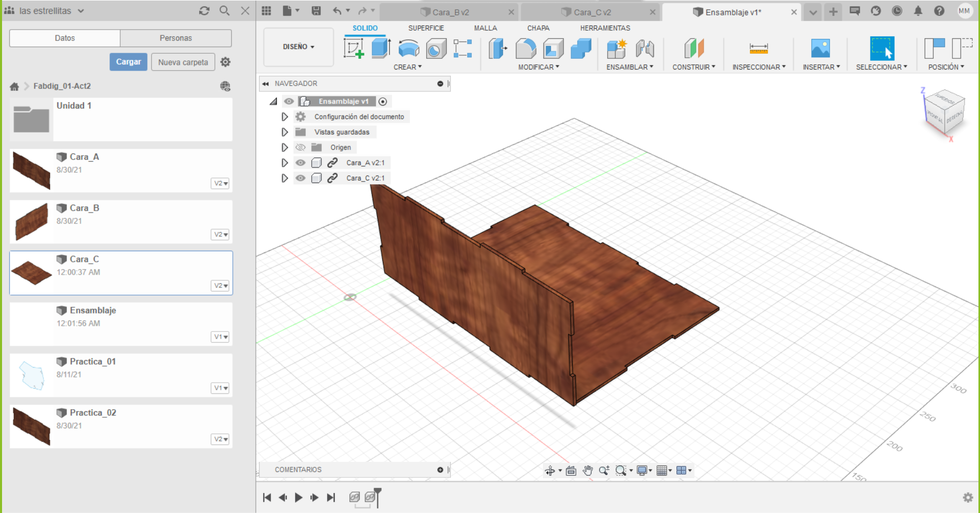The image size is (980, 513).
Task: Open a new design tab
Action: point(833,11)
